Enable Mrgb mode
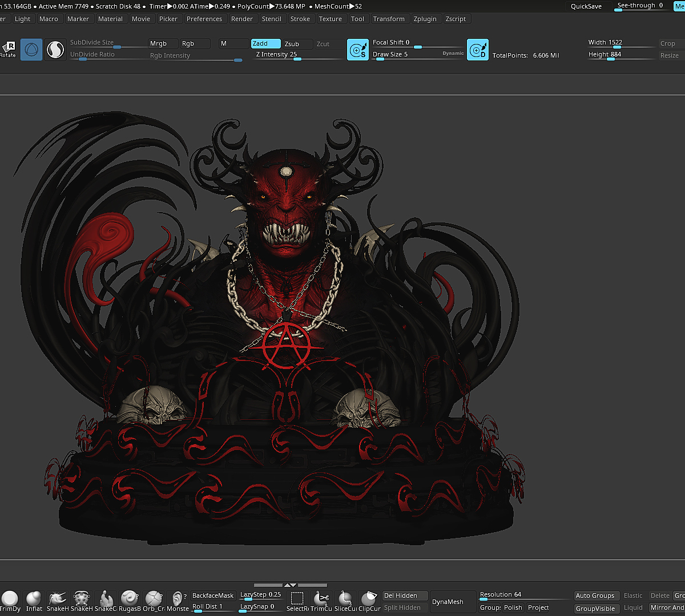The width and height of the screenshot is (685, 616). (x=162, y=43)
